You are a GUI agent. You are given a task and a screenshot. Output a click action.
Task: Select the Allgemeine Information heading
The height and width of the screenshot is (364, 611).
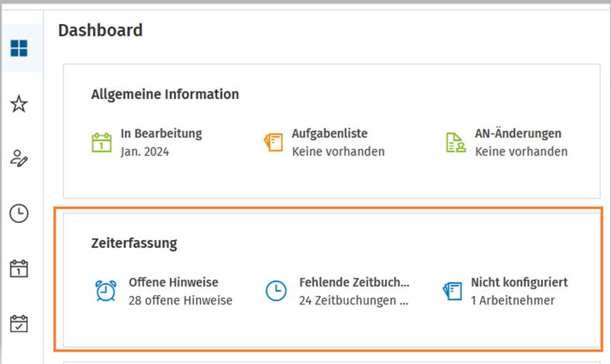click(165, 94)
